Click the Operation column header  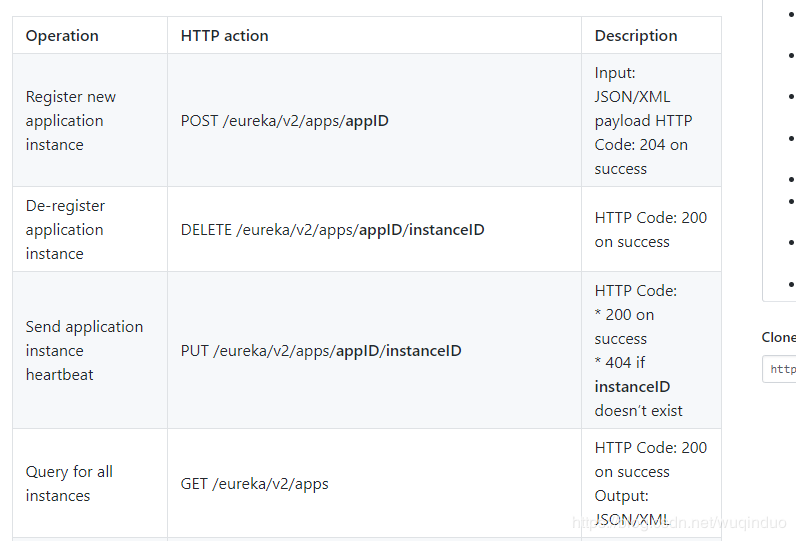coord(62,36)
